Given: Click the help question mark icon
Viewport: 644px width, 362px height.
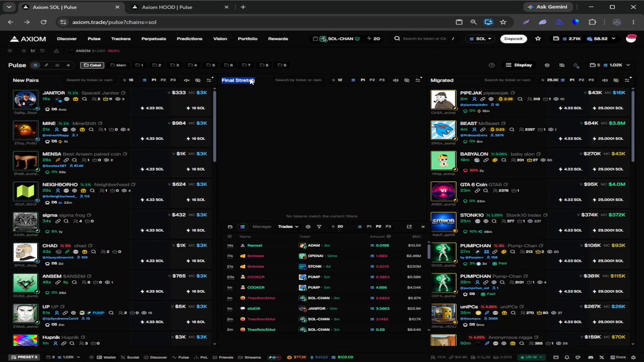Looking at the screenshot, I should pyautogui.click(x=492, y=65).
